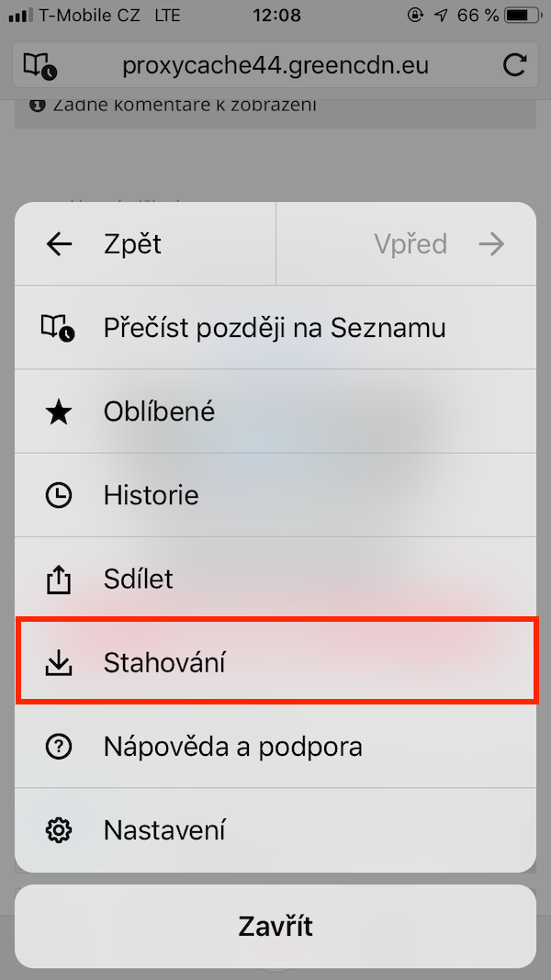
Task: Tap the Vpřed label
Action: click(x=410, y=244)
